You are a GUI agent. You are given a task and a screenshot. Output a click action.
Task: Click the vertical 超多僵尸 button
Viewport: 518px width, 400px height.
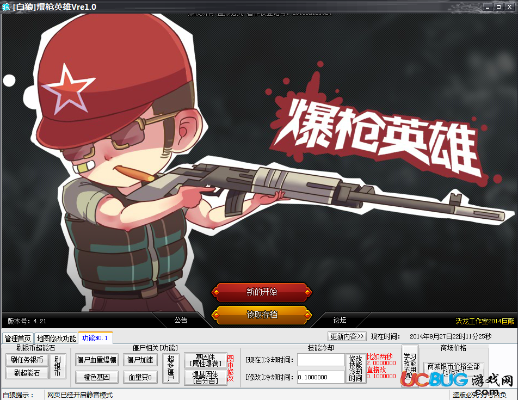click(171, 368)
